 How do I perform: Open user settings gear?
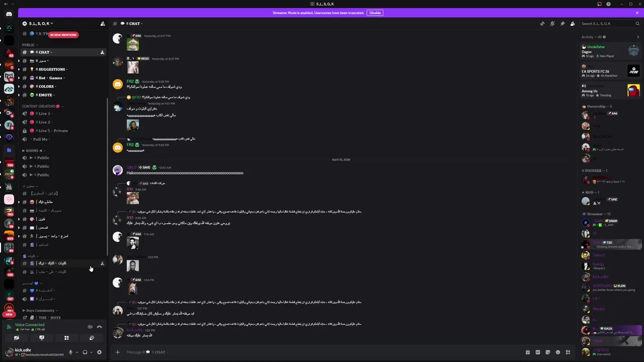(x=99, y=352)
